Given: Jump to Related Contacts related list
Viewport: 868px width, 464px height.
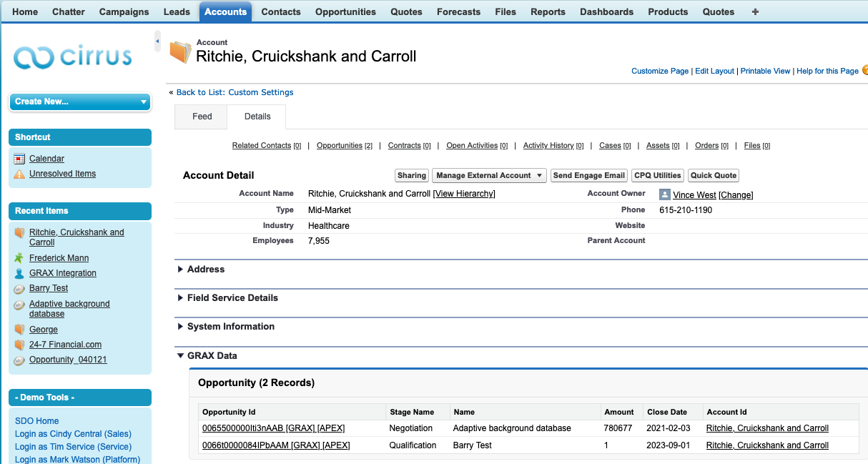Looking at the screenshot, I should coord(267,146).
